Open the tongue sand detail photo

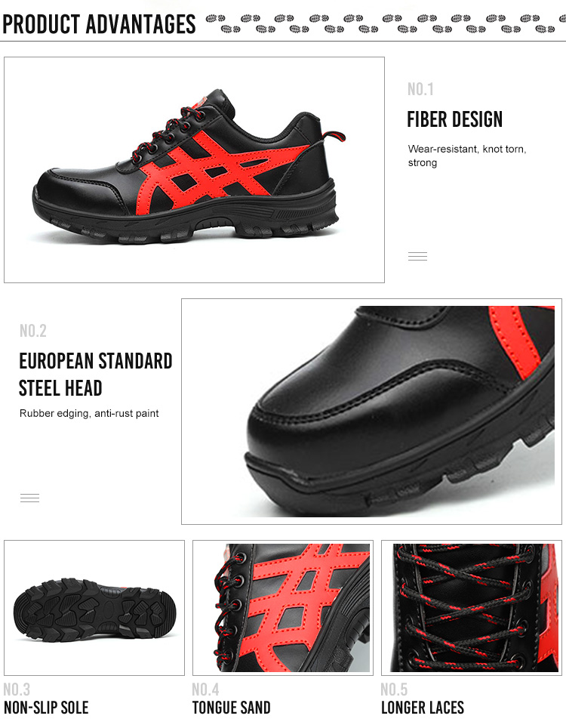pyautogui.click(x=283, y=608)
